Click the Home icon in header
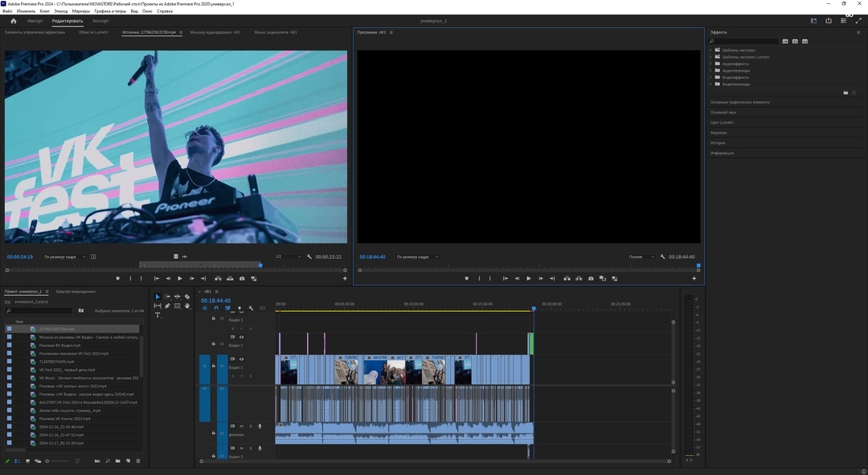 (14, 21)
